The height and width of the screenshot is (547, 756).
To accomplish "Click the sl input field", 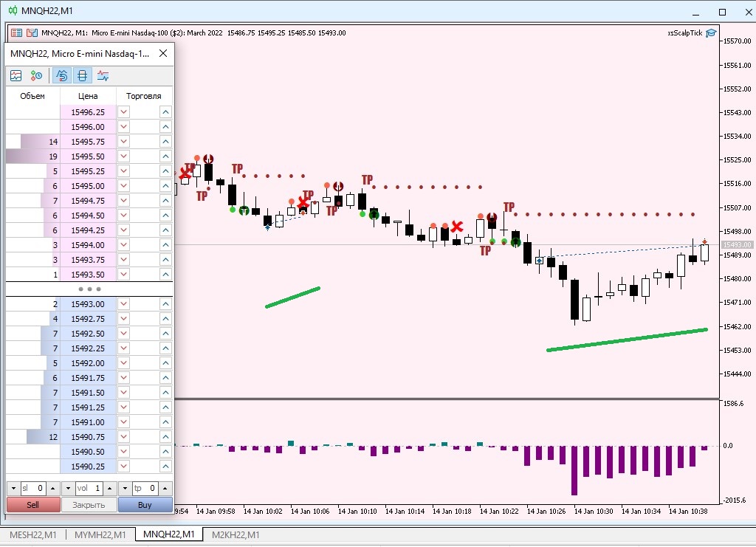I will (32, 488).
